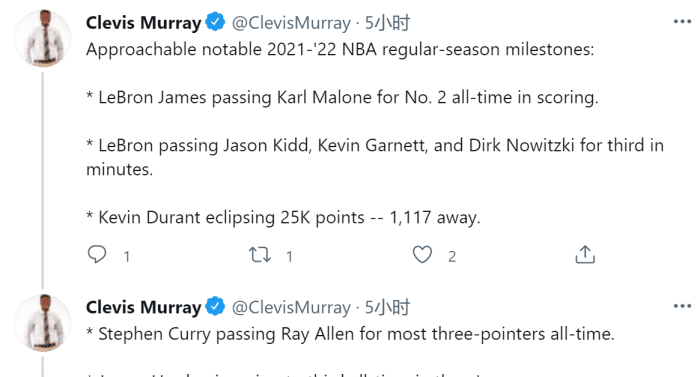Share the first tweet via the upload icon
The image size is (700, 377).
coord(585,255)
